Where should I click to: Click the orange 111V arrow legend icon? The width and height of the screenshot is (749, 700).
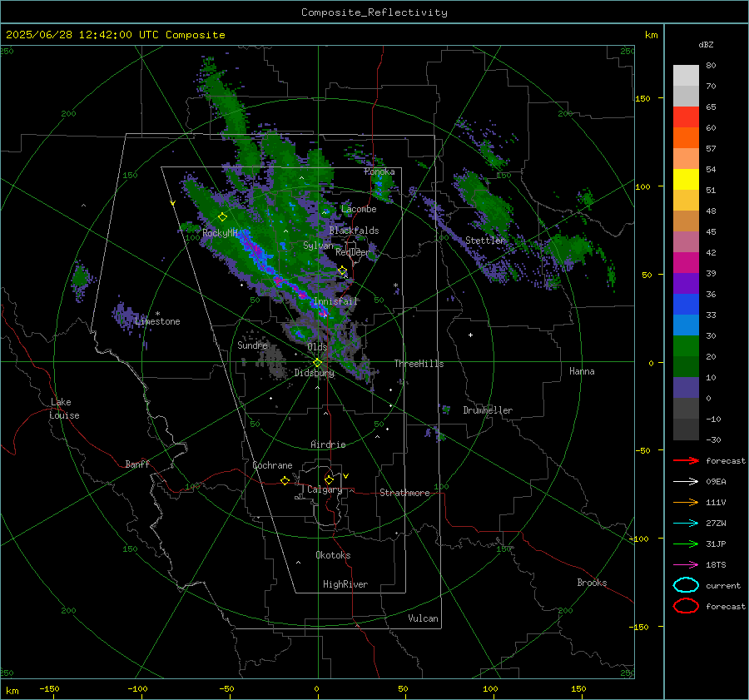click(x=686, y=502)
